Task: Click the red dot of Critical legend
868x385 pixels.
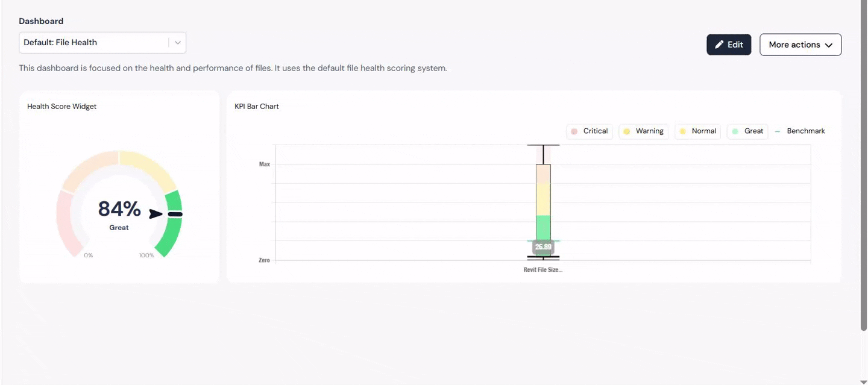Action: pos(574,131)
